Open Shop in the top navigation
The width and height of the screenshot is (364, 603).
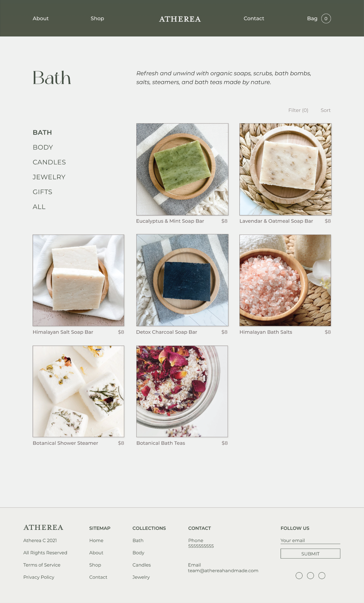(97, 19)
